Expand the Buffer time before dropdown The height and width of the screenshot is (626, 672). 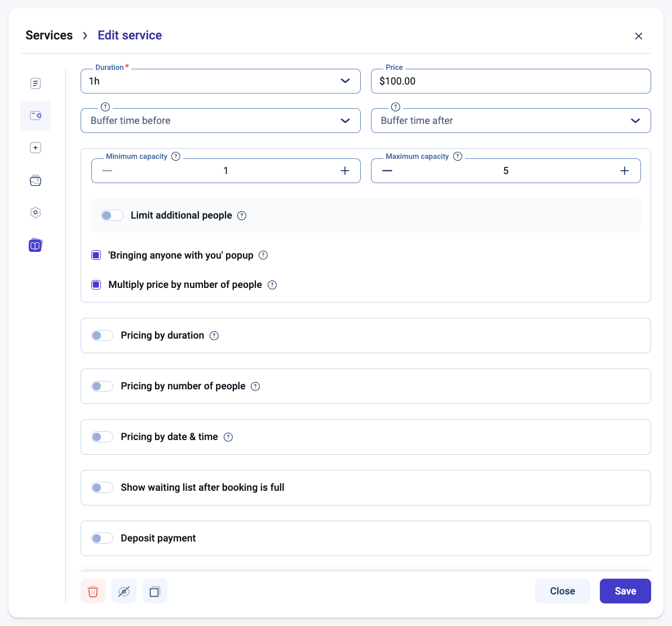click(220, 121)
